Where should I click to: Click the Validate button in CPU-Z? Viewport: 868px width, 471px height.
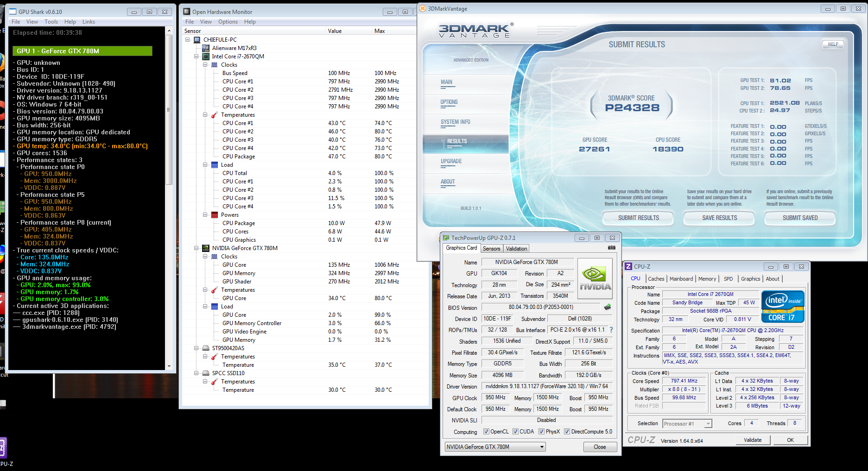coord(753,440)
